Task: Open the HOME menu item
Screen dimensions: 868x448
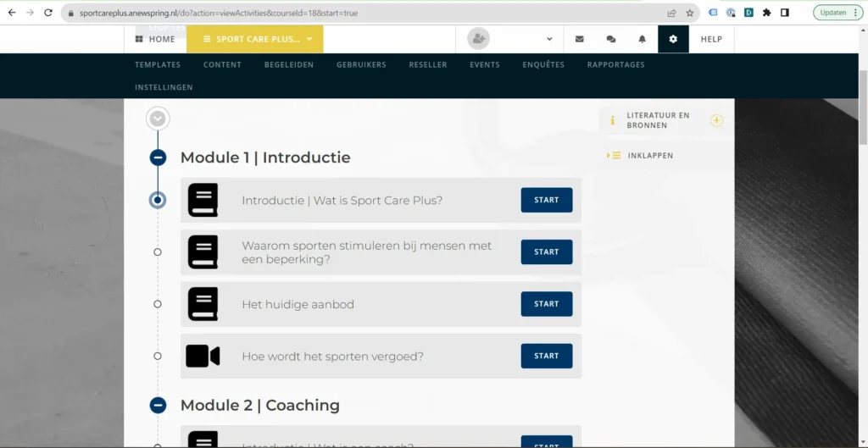Action: (156, 39)
